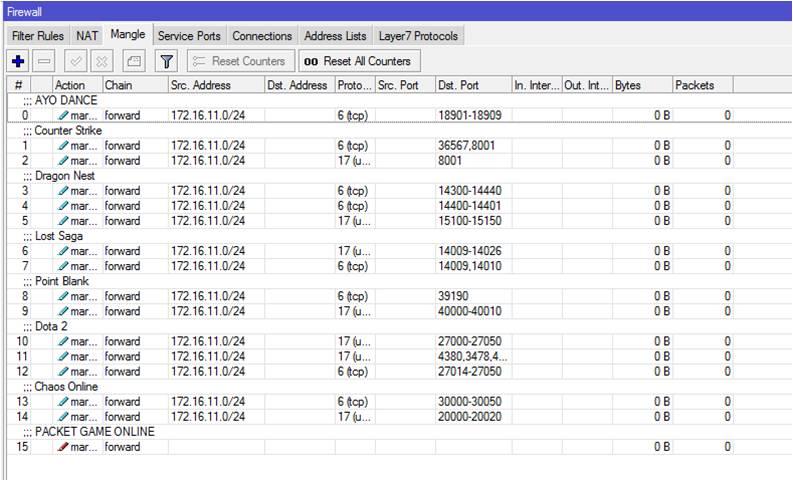Screen dimensions: 793x481
Task: Sort by the Dst. Address column header
Action: pos(300,85)
